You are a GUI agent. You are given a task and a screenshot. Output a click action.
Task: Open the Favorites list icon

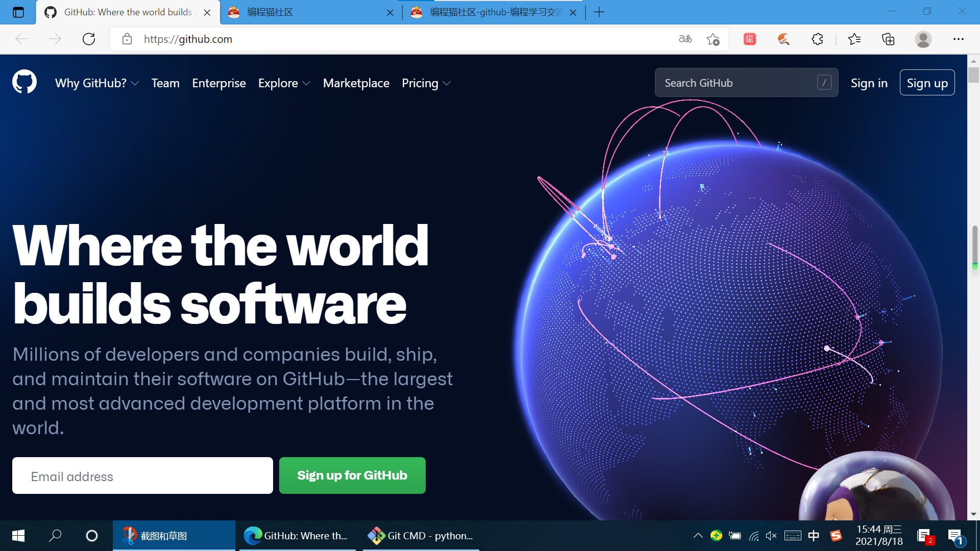854,39
